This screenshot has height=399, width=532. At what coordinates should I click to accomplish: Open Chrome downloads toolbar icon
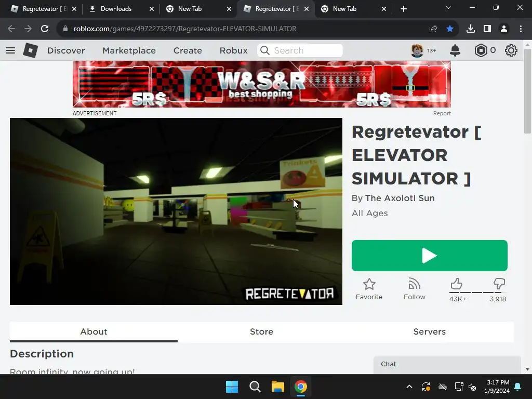471,29
